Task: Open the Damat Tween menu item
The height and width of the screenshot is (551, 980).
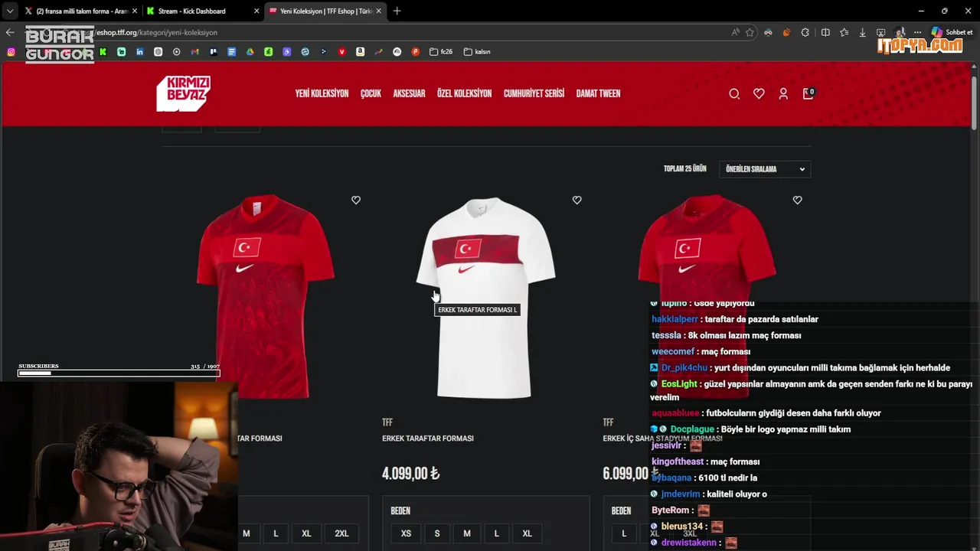Action: tap(598, 93)
